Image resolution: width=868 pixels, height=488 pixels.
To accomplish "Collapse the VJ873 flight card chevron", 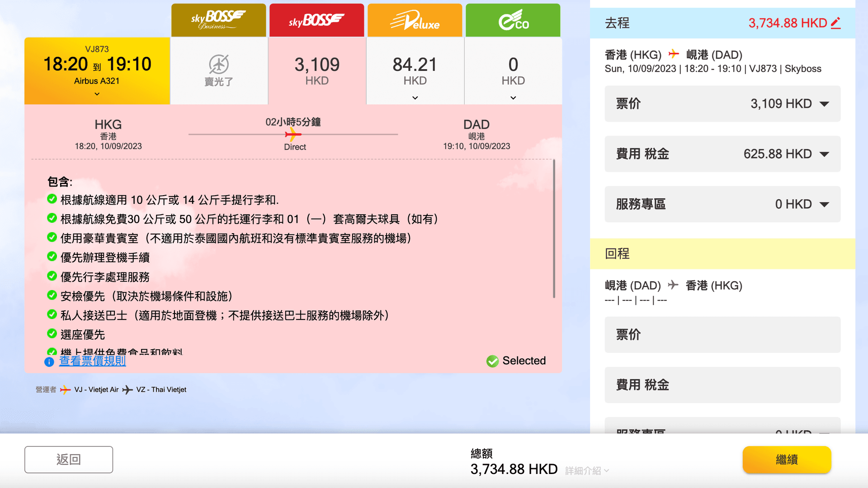I will pos(97,94).
